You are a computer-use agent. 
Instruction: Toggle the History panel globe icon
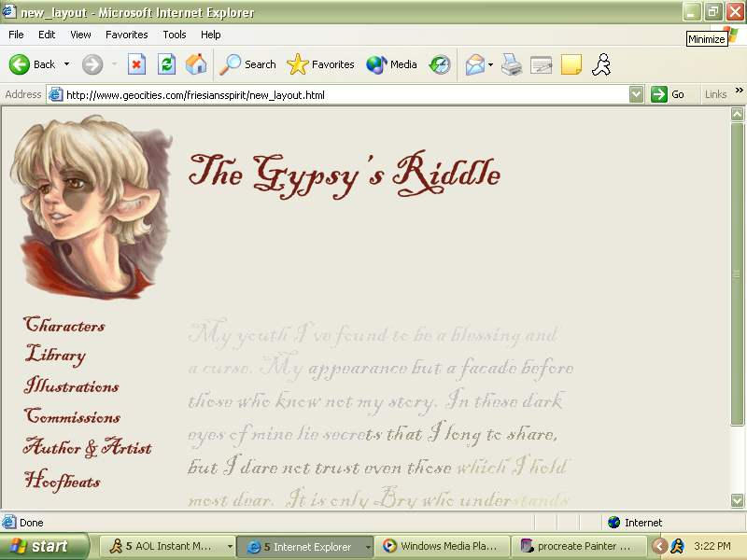438,63
